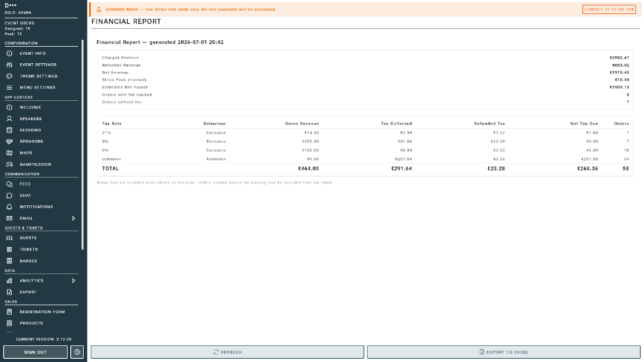Screen dimensions: 644x362
Task: Click the total gross revenue €464.00
Action: click(x=309, y=168)
